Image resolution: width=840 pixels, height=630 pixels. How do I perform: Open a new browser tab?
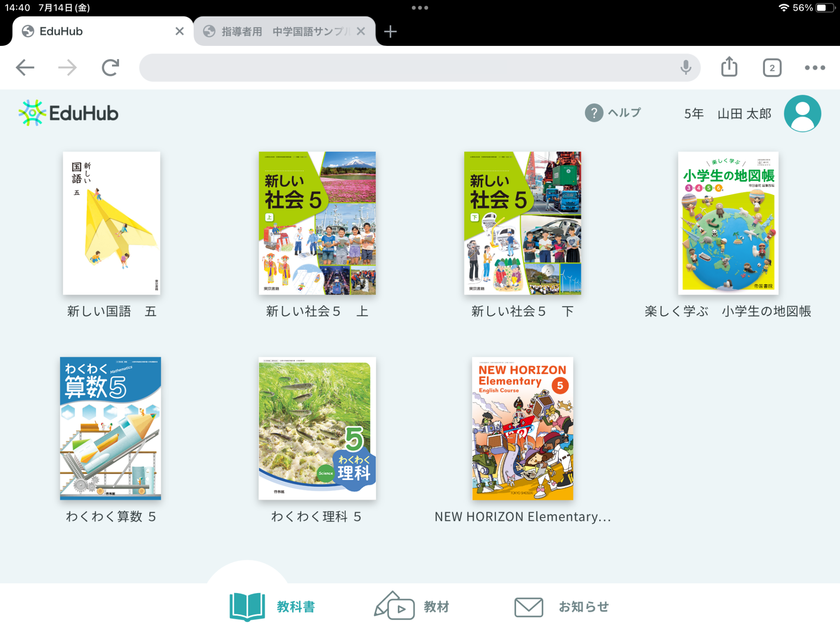pyautogui.click(x=390, y=31)
